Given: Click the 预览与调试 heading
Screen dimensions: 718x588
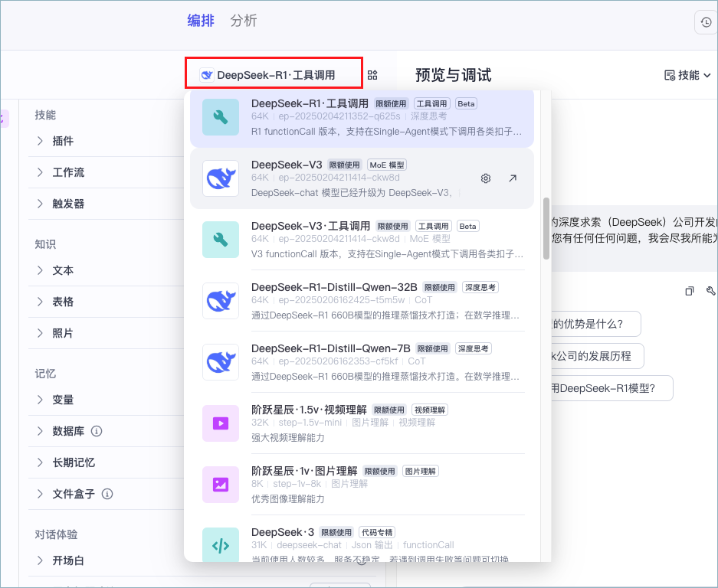Looking at the screenshot, I should click(454, 75).
